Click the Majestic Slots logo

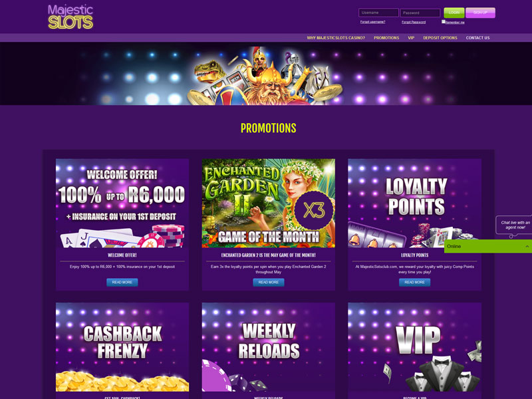[70, 17]
